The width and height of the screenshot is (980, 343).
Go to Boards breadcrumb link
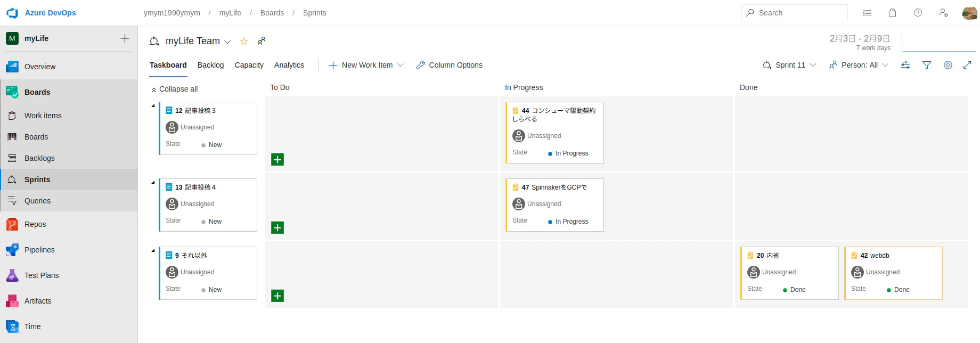tap(272, 13)
